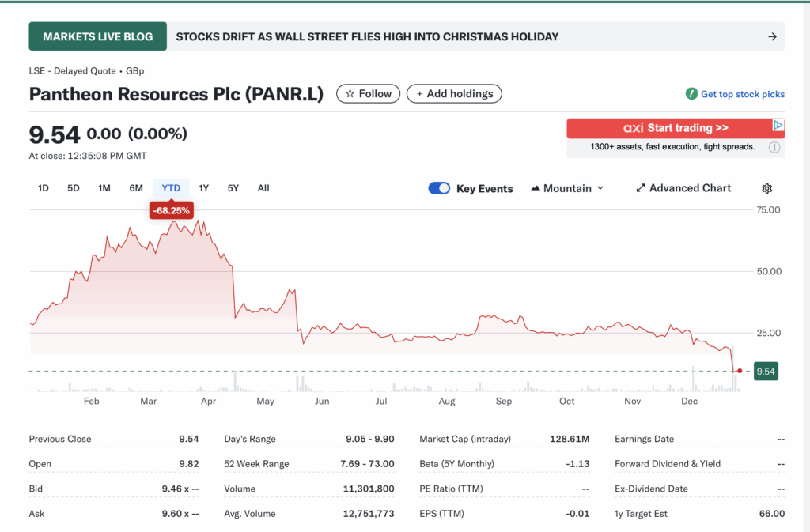Switch to the 5D time range
The image size is (810, 532).
[x=72, y=188]
